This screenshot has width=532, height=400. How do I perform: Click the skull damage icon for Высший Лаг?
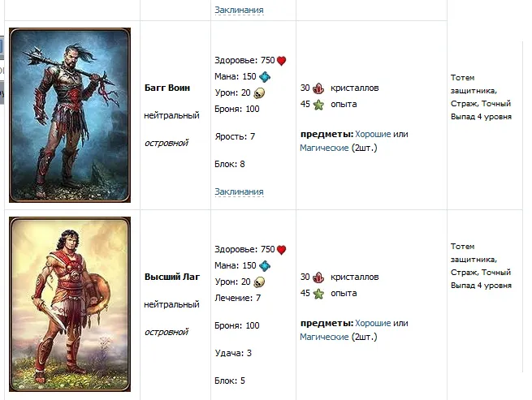(260, 282)
